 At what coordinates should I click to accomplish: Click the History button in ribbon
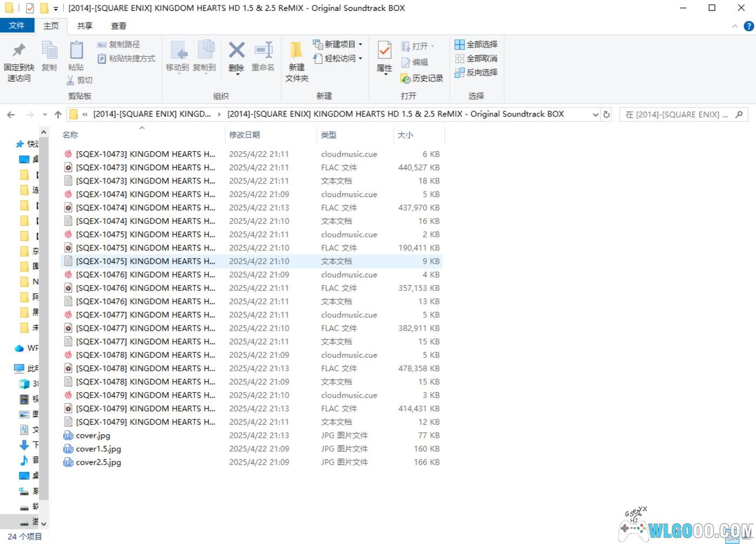click(422, 79)
